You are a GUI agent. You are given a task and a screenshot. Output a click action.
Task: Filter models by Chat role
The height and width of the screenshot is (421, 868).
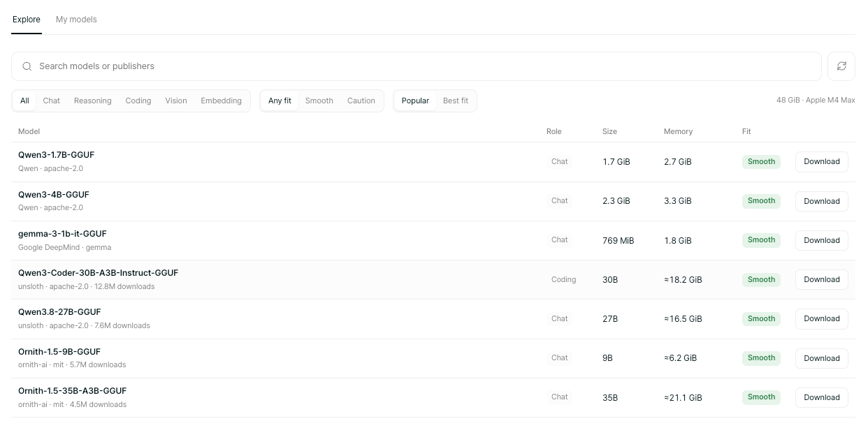pos(52,101)
